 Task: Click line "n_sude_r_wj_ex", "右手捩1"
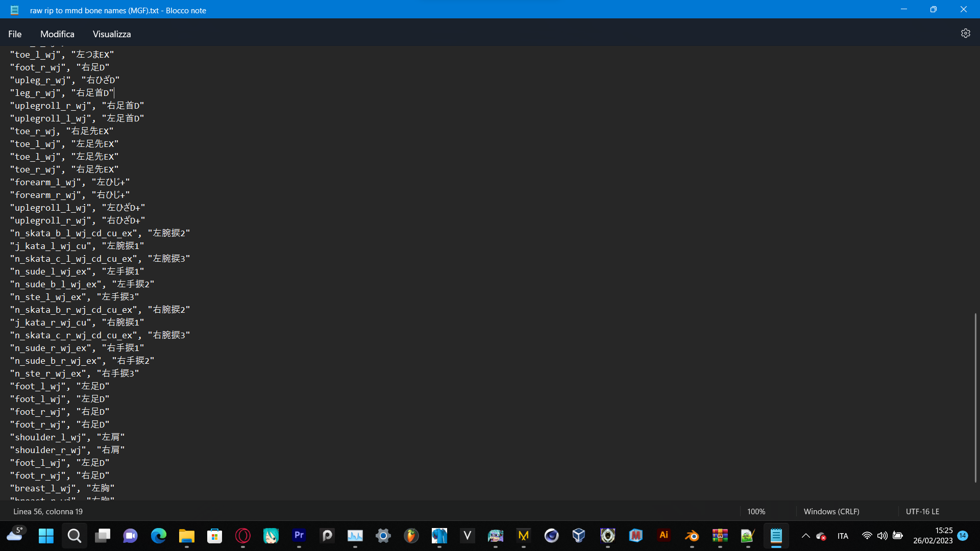pos(77,348)
